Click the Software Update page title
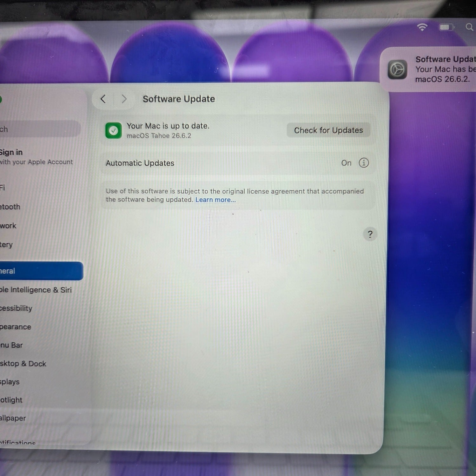The height and width of the screenshot is (476, 476). 179,99
